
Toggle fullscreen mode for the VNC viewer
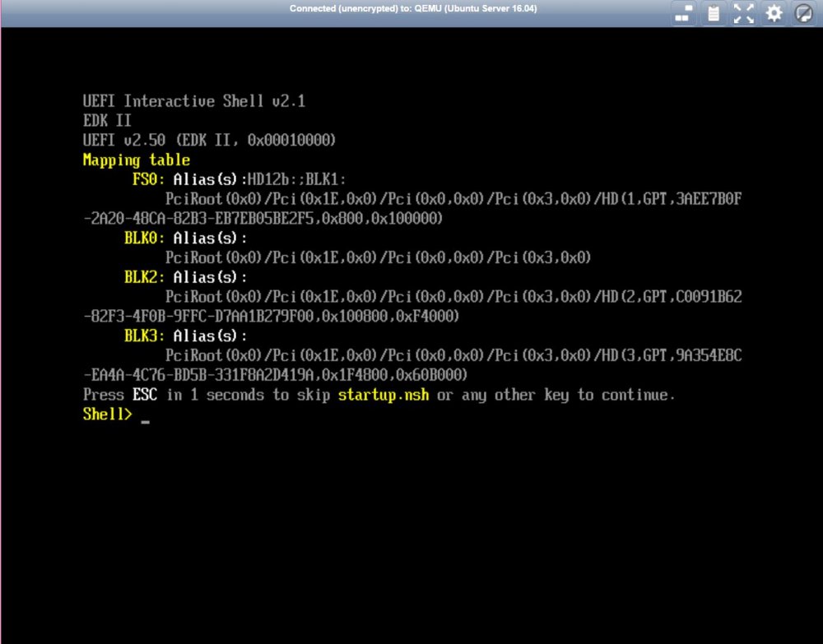point(744,13)
